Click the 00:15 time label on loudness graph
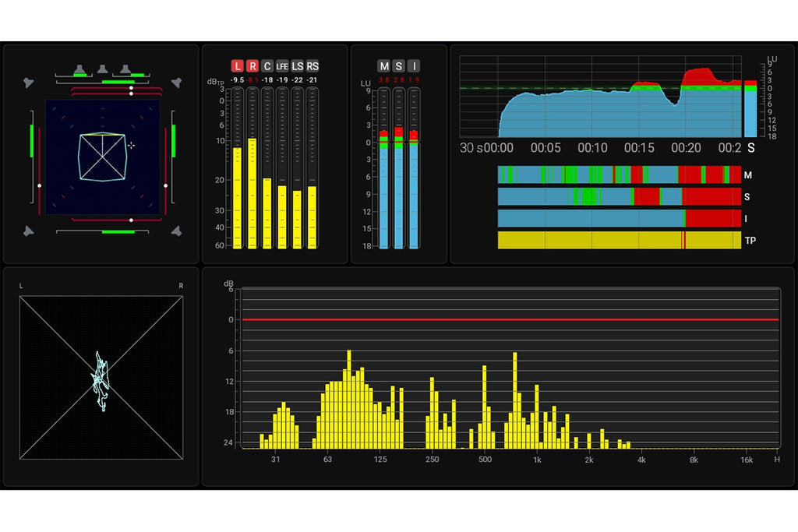 click(x=639, y=148)
